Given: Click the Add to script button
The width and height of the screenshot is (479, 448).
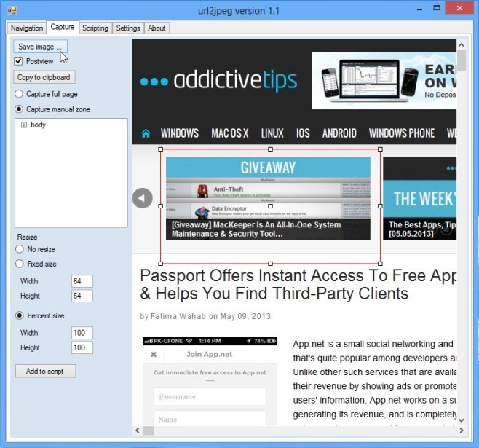Looking at the screenshot, I should 45,371.
